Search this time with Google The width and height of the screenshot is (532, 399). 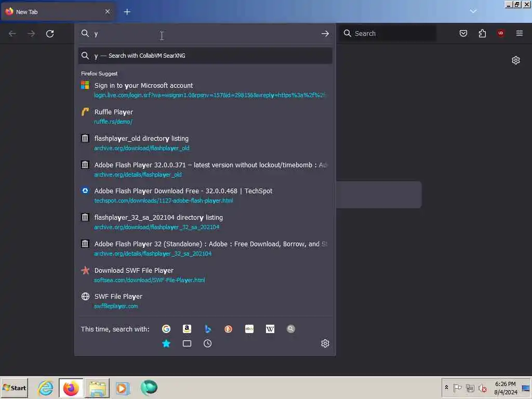(x=166, y=329)
